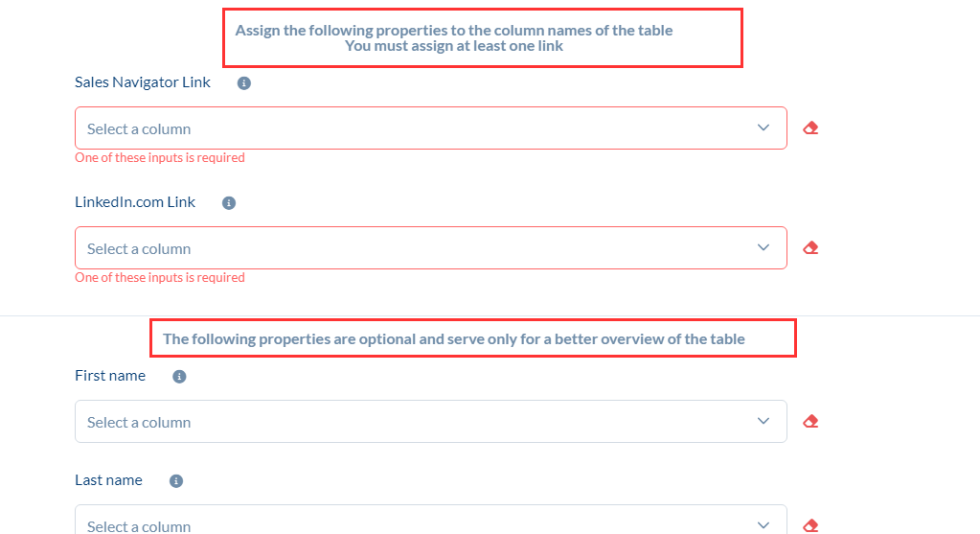Screen dimensions: 980x534
Task: Show info tooltip icon for First name
Action: [179, 377]
